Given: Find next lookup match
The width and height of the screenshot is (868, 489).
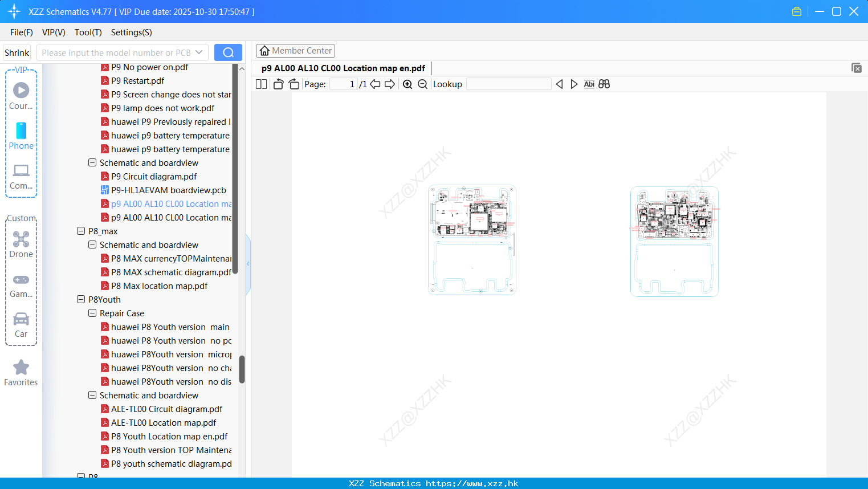Looking at the screenshot, I should click(x=574, y=84).
